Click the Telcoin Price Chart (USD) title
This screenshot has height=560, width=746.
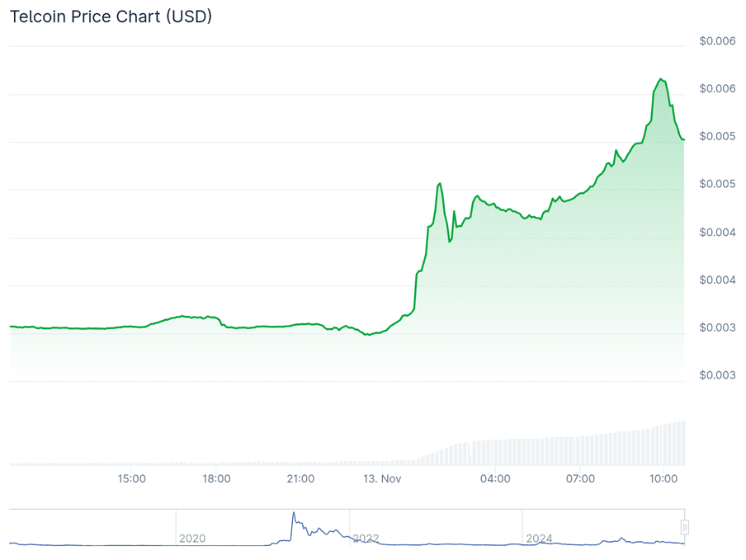(111, 16)
